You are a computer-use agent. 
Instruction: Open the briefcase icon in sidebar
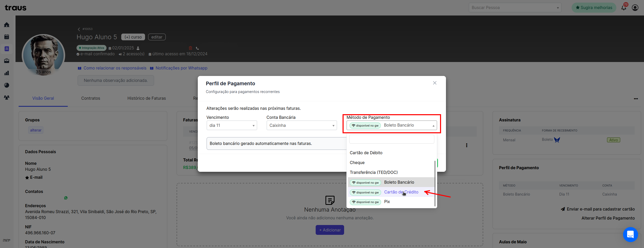7,61
